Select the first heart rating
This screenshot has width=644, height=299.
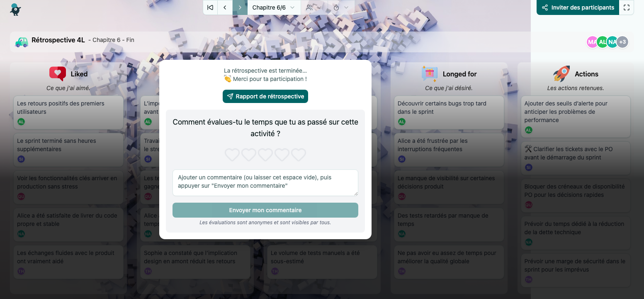pyautogui.click(x=232, y=155)
